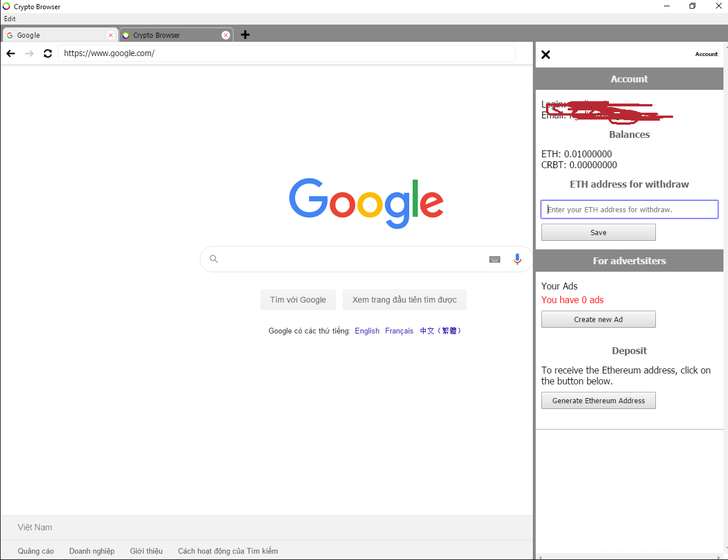Click the Việt Nam footer text

click(x=35, y=527)
